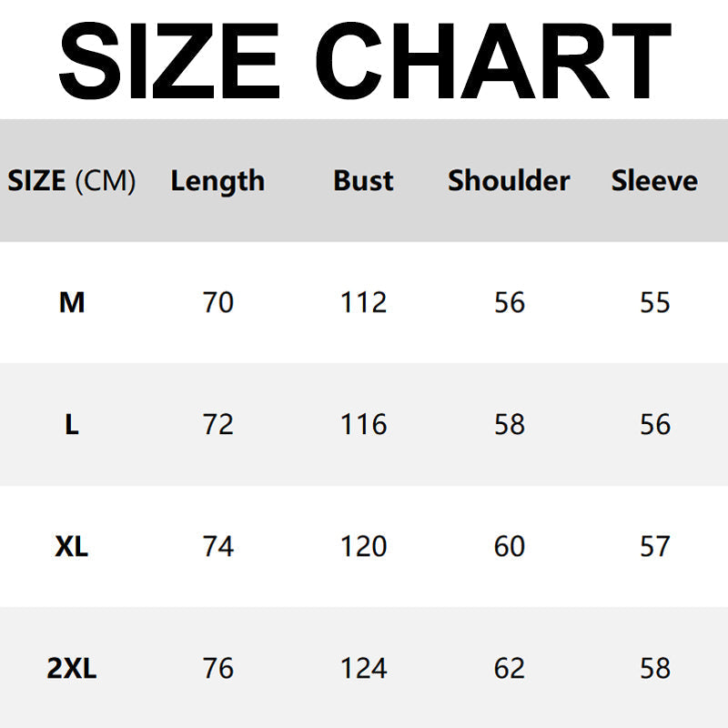Click the 2XL size row label
The height and width of the screenshot is (728, 728).
(72, 669)
